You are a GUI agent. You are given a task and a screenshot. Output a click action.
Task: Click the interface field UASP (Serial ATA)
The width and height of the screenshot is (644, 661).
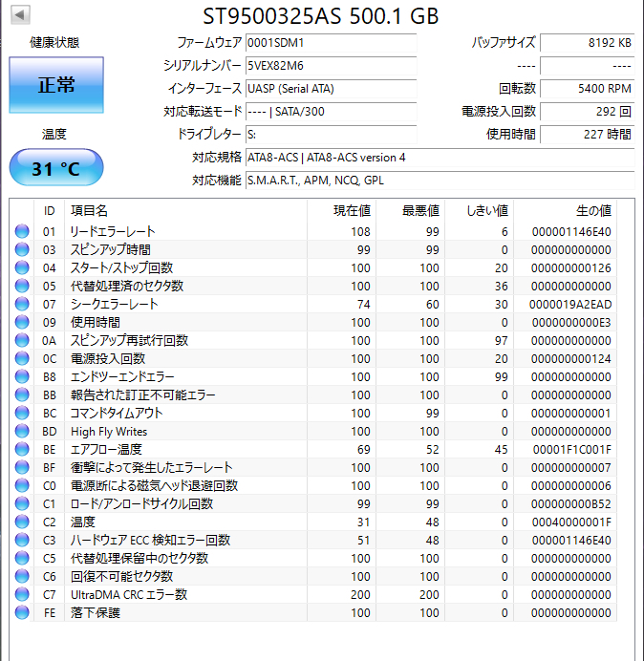coord(331,89)
